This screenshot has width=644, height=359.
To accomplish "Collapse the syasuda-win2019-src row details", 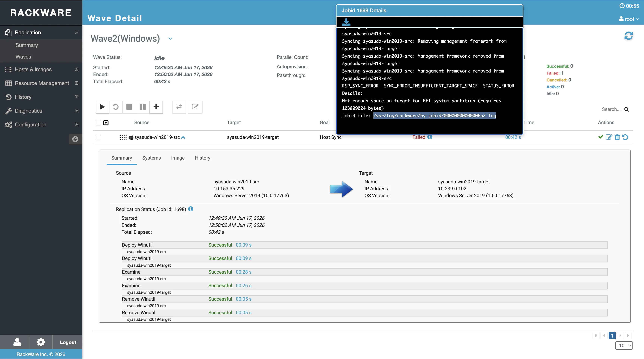I will [x=183, y=137].
